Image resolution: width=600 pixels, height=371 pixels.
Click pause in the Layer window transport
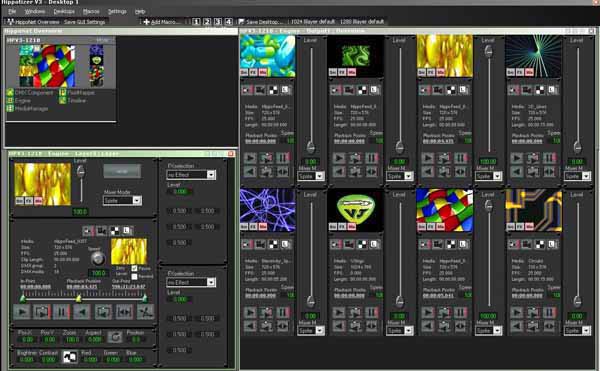click(62, 312)
